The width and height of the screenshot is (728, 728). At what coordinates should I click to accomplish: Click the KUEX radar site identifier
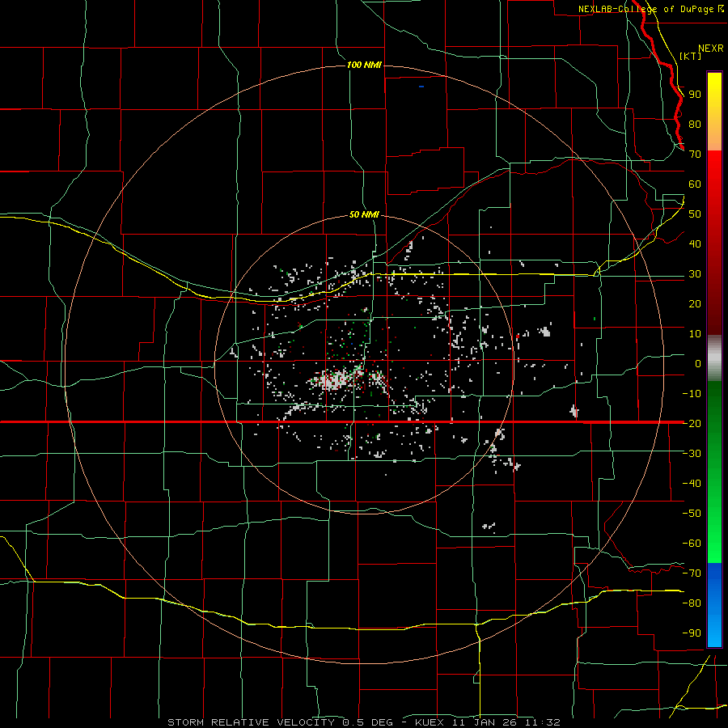[430, 722]
